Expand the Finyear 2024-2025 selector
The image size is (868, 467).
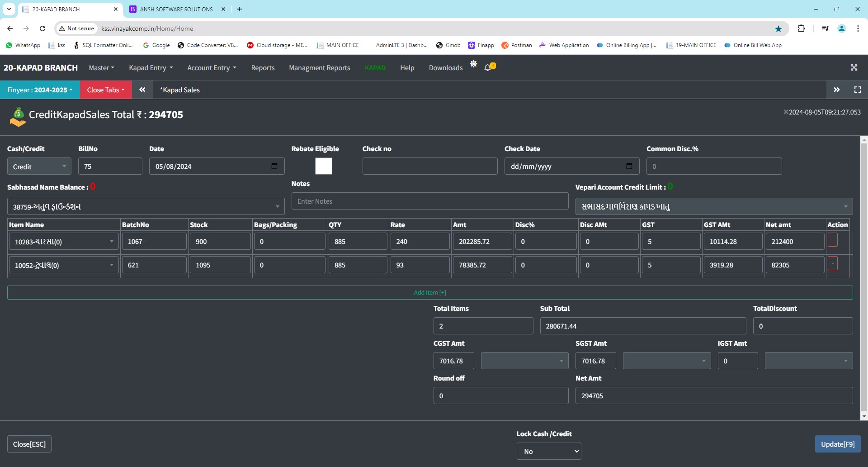click(40, 90)
